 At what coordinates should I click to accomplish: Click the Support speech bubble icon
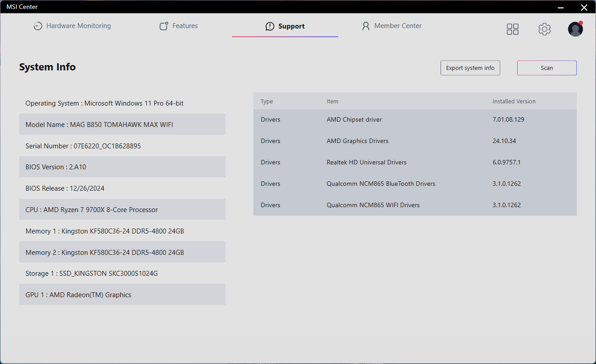pos(270,27)
